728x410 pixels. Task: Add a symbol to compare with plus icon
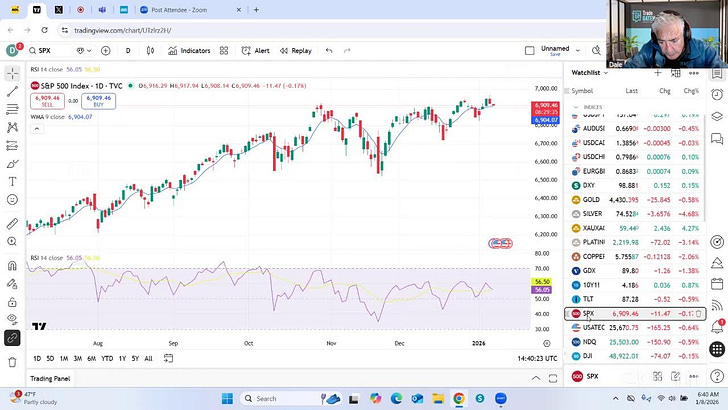tap(106, 51)
